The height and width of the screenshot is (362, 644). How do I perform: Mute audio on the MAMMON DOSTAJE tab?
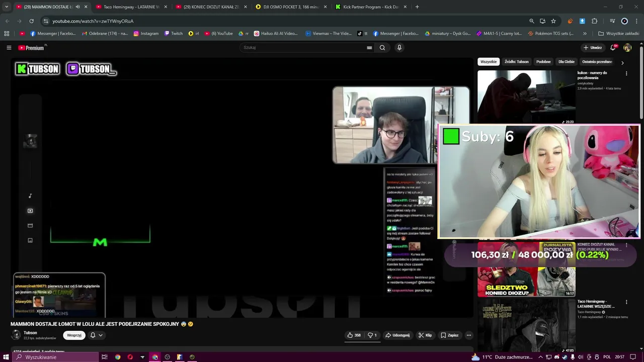(77, 7)
